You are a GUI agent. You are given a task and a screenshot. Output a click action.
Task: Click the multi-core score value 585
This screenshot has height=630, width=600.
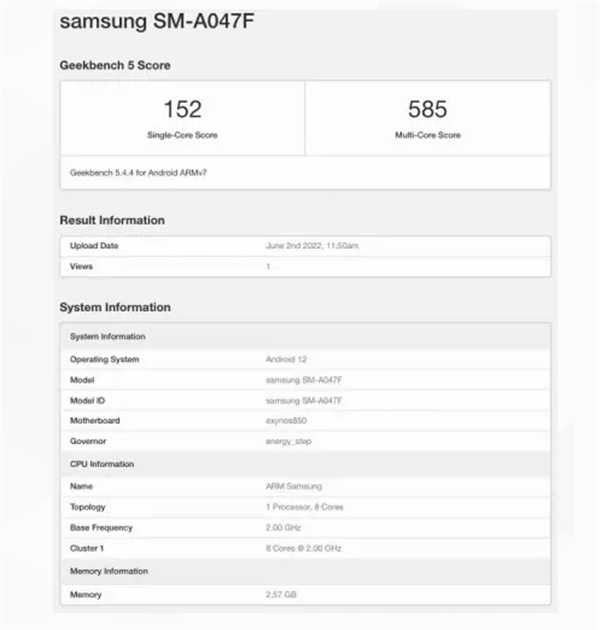click(427, 109)
